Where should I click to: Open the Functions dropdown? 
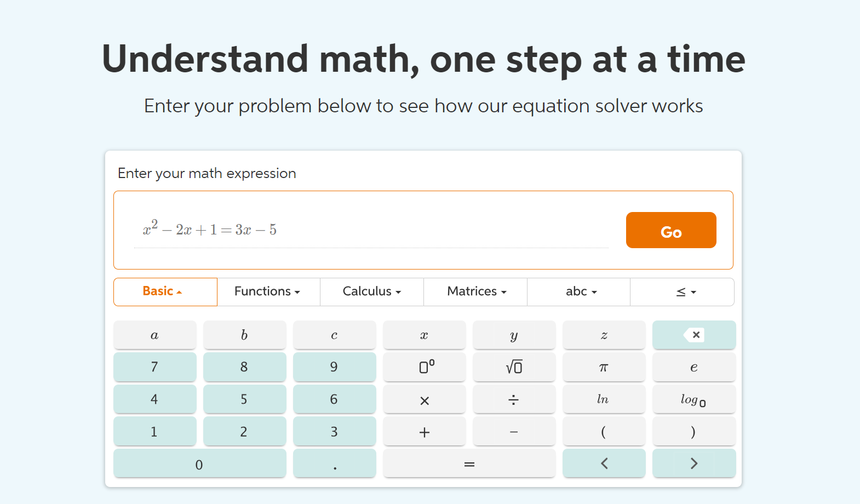tap(268, 291)
